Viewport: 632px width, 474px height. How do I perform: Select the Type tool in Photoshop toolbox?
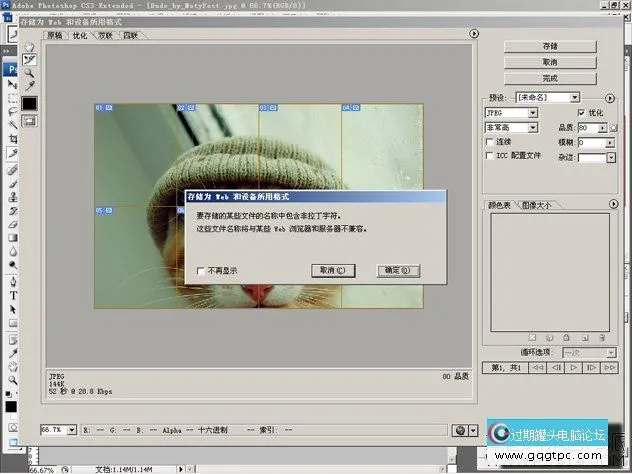pos(12,295)
